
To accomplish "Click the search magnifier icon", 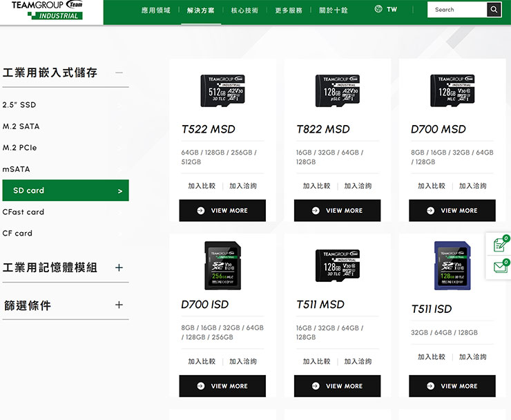I will 494,10.
